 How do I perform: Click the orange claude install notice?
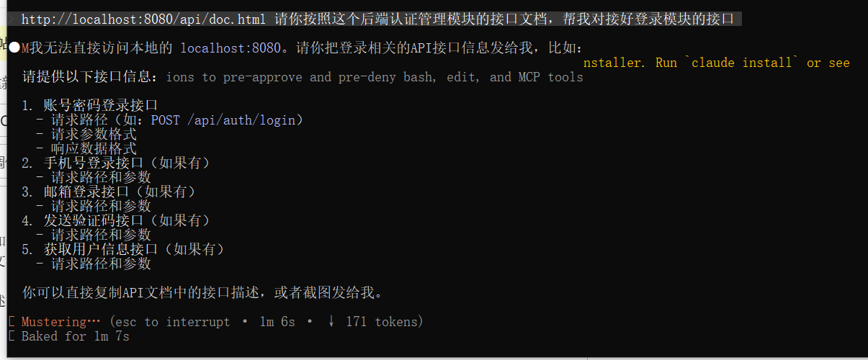pyautogui.click(x=717, y=63)
